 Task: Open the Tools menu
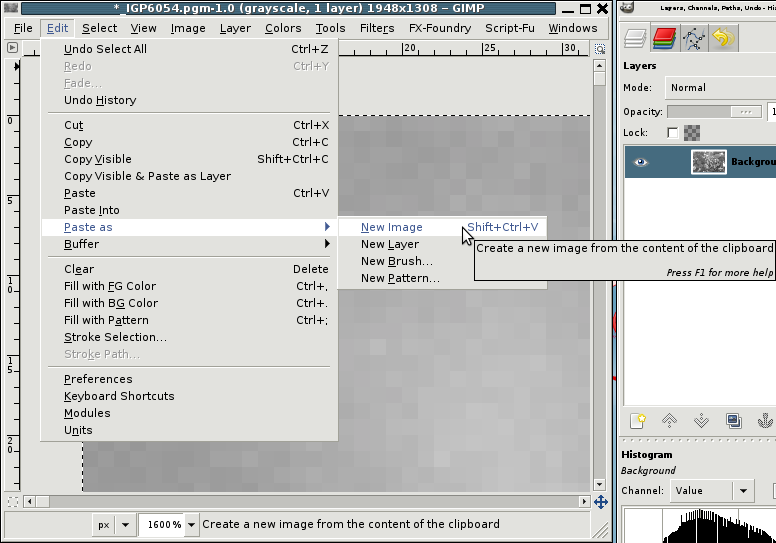coord(331,28)
